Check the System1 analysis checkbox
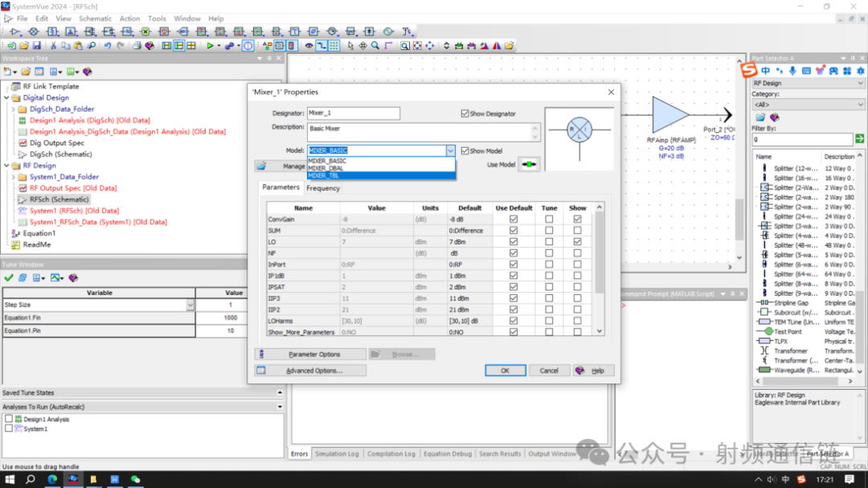This screenshot has width=868, height=488. [x=9, y=429]
